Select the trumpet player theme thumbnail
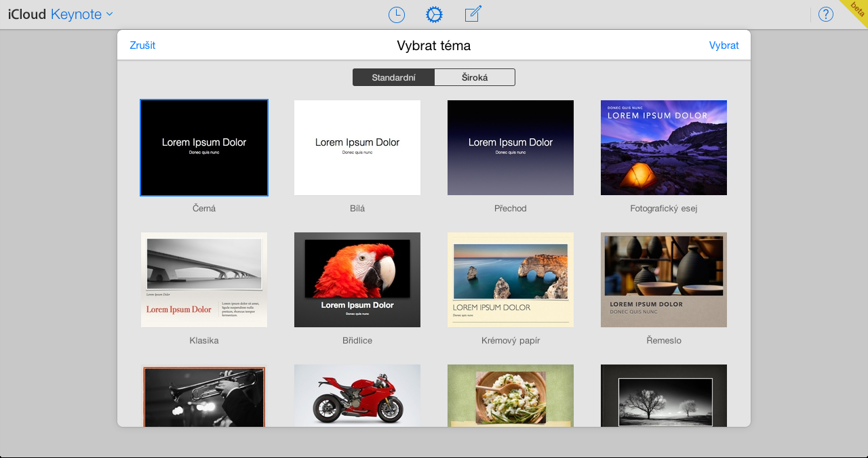The width and height of the screenshot is (868, 458). pos(204,396)
